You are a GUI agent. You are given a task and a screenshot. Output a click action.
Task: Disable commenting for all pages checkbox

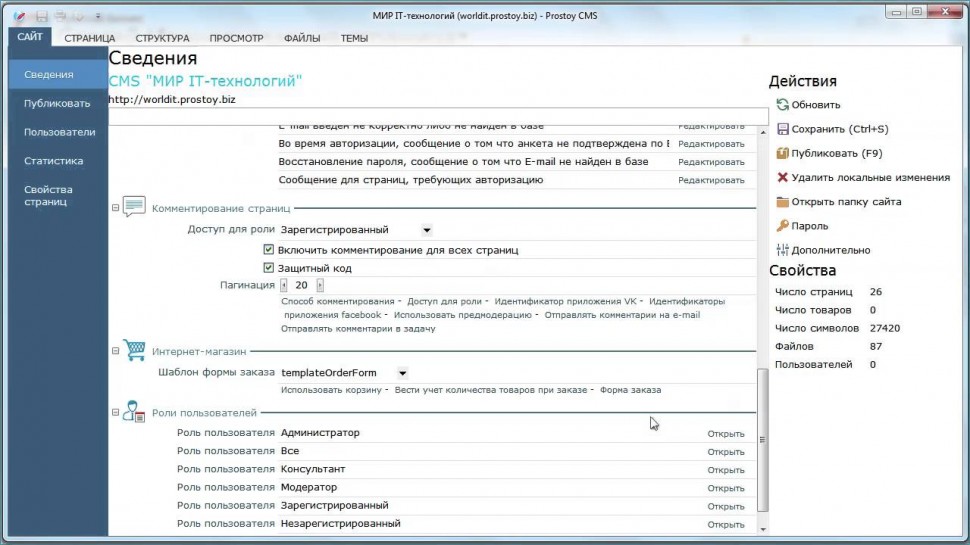click(x=268, y=249)
